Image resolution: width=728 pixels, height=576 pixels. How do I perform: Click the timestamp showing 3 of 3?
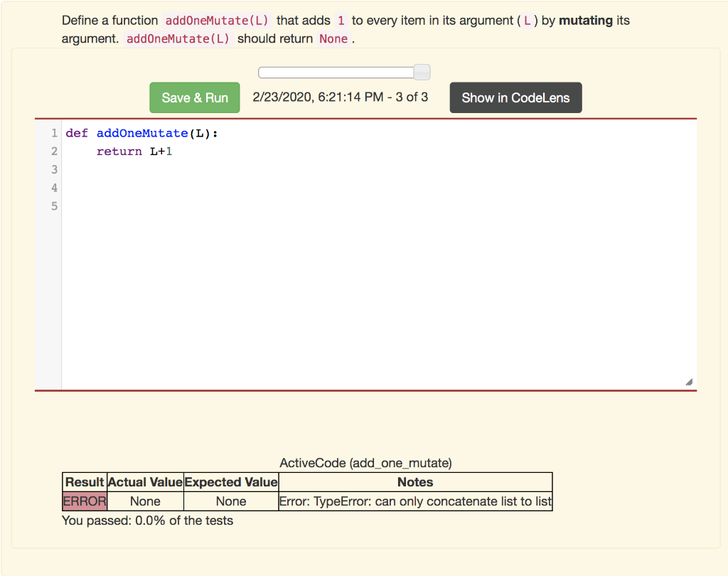(x=339, y=97)
